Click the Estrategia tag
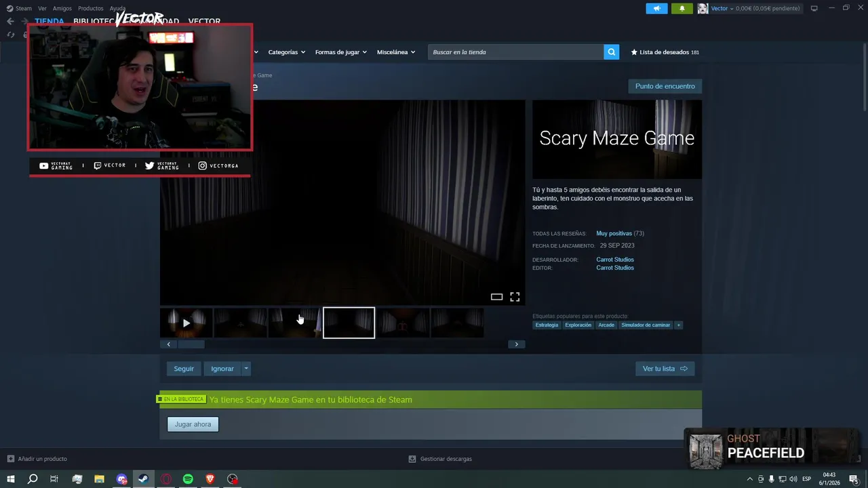This screenshot has width=868, height=488. click(x=547, y=325)
